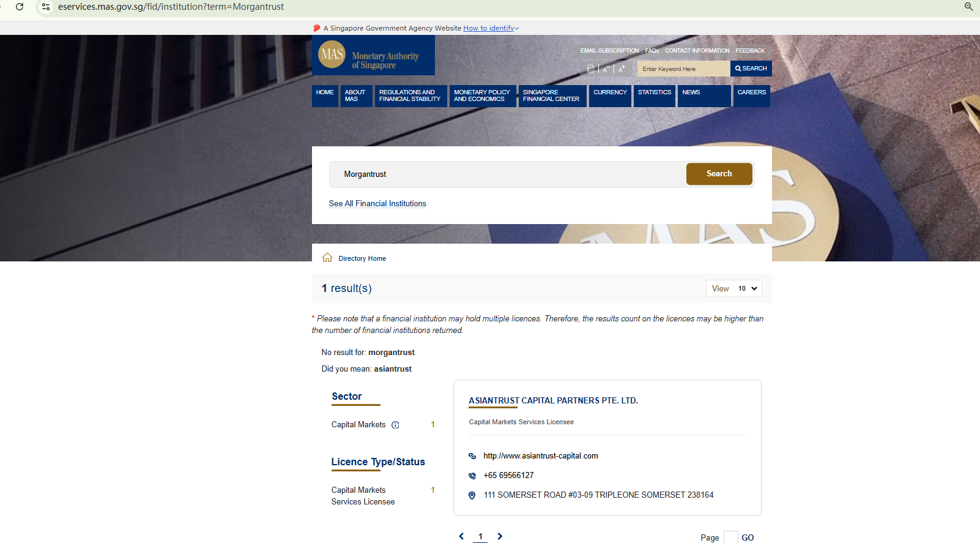
Task: Click the phone number +65 69566127
Action: pyautogui.click(x=508, y=476)
